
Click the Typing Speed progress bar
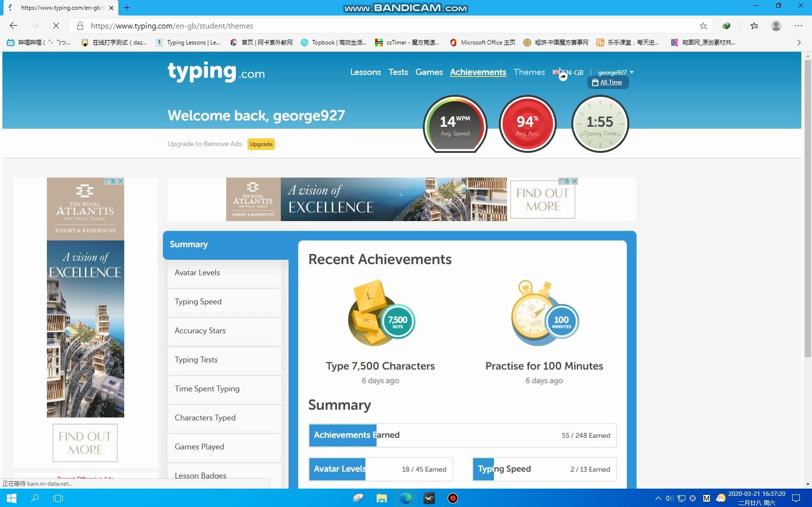[545, 469]
